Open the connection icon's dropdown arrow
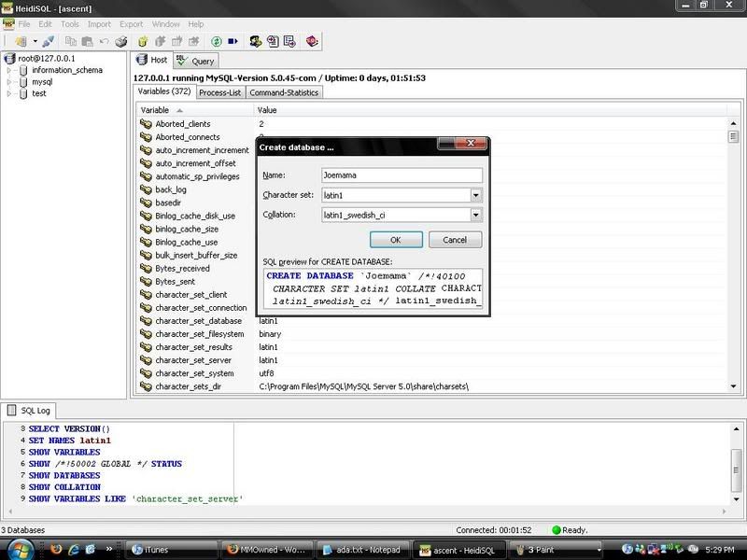This screenshot has width=747, height=560. click(35, 41)
